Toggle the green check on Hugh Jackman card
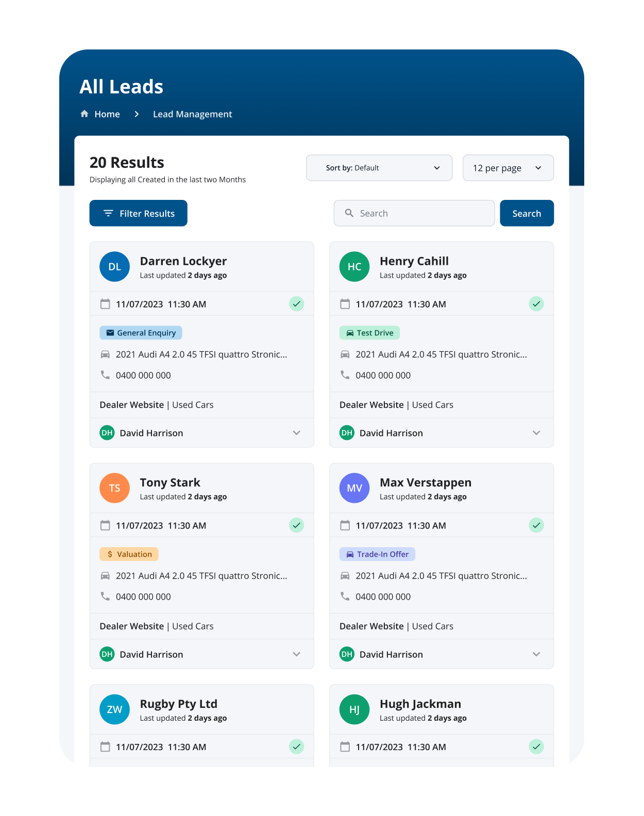644x816 pixels. coord(536,747)
